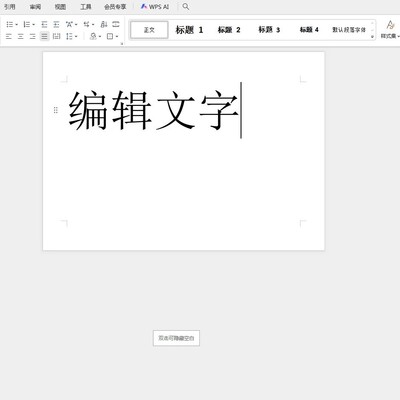This screenshot has height=400, width=400.
Task: Click the shading fill icon
Action: click(x=93, y=36)
